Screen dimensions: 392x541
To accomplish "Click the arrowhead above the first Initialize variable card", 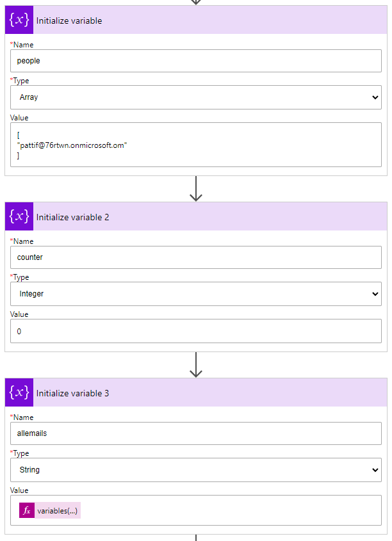I will [x=196, y=2].
